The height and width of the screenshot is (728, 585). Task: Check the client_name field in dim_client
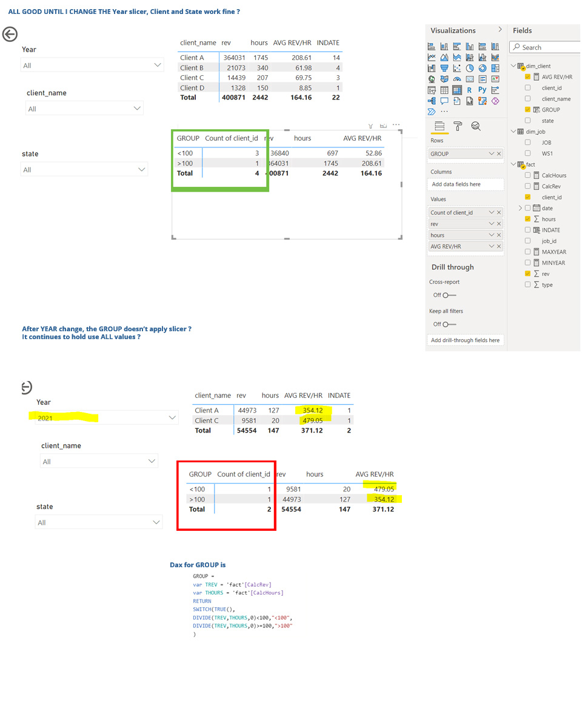click(x=527, y=99)
